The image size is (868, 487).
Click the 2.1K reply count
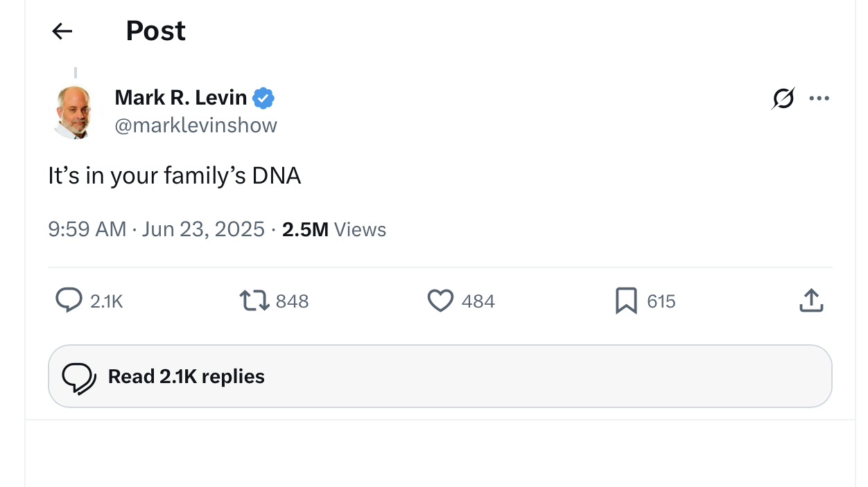point(107,301)
